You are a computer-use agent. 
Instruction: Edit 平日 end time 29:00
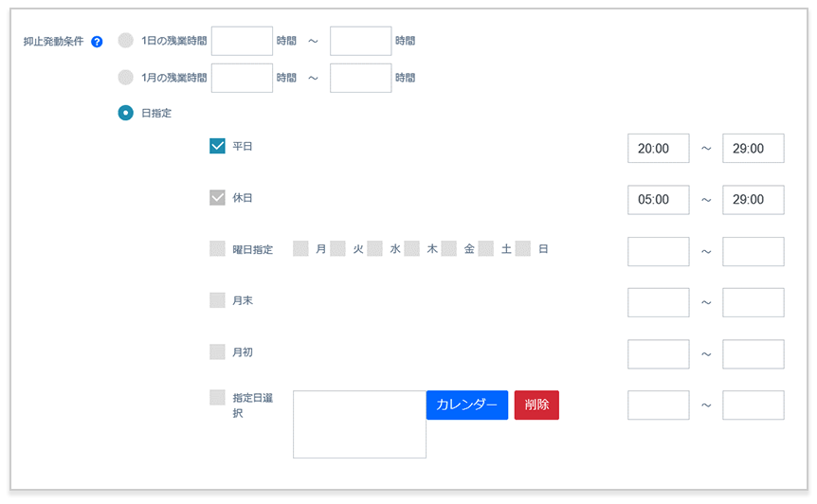(x=753, y=149)
